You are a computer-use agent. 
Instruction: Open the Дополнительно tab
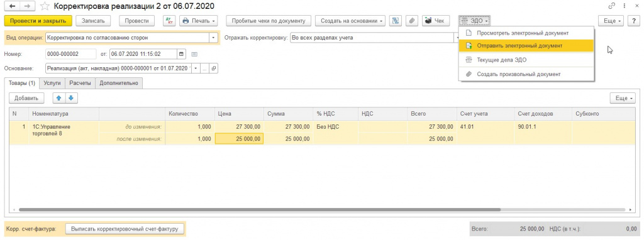[119, 83]
